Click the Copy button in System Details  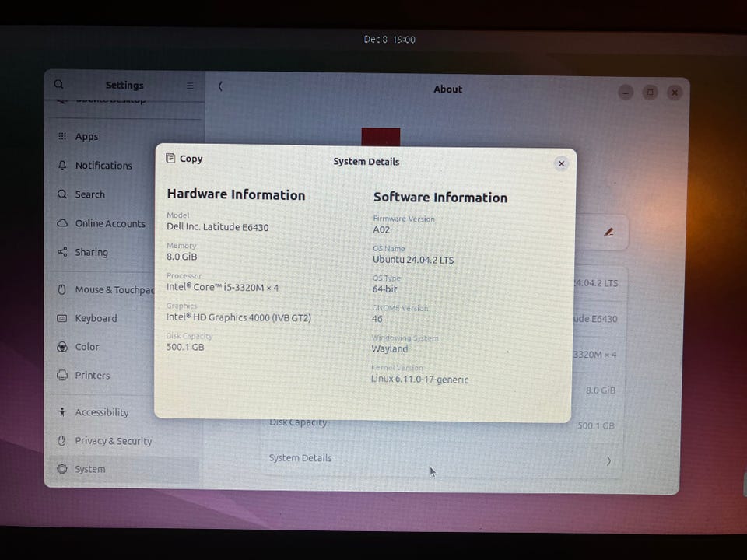click(184, 159)
